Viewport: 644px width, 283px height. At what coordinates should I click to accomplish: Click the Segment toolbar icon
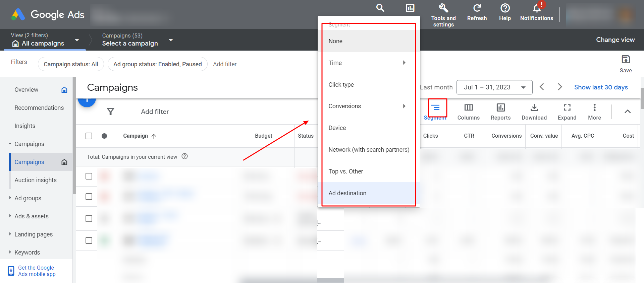[x=435, y=108]
